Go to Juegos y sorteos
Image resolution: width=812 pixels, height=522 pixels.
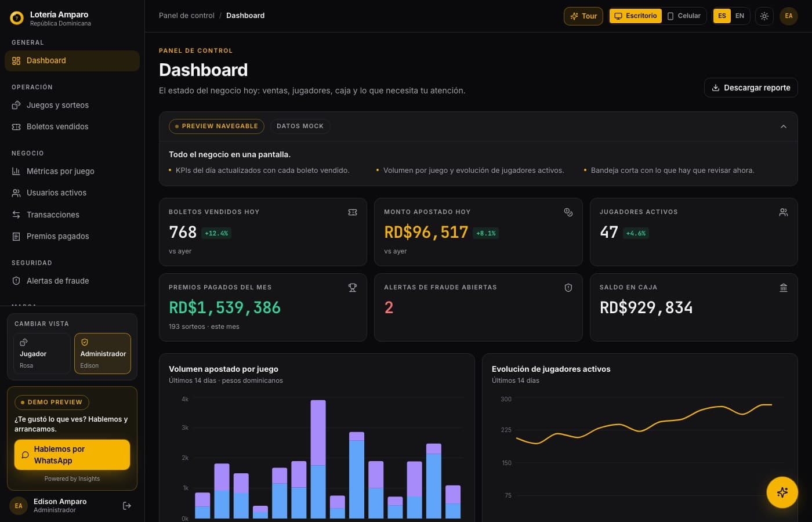point(72,105)
